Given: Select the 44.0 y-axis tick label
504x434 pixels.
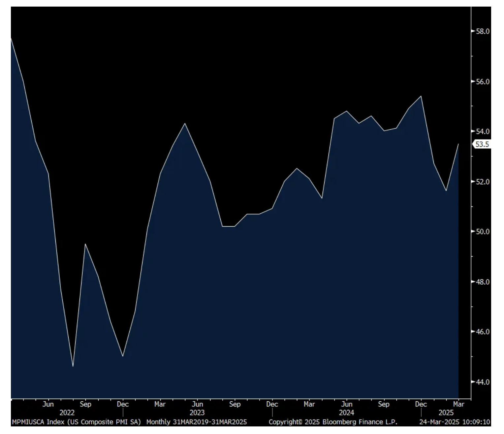Looking at the screenshot, I should click(x=483, y=382).
